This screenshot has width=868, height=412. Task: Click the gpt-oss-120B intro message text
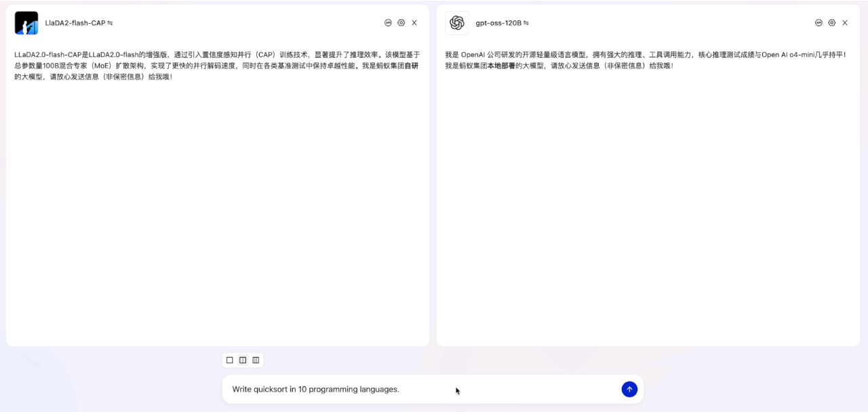(644, 60)
